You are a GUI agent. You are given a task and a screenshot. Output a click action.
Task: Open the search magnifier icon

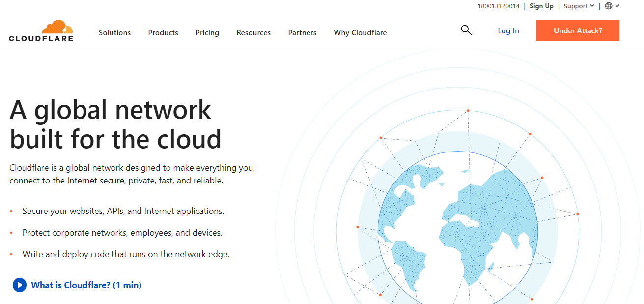click(466, 30)
